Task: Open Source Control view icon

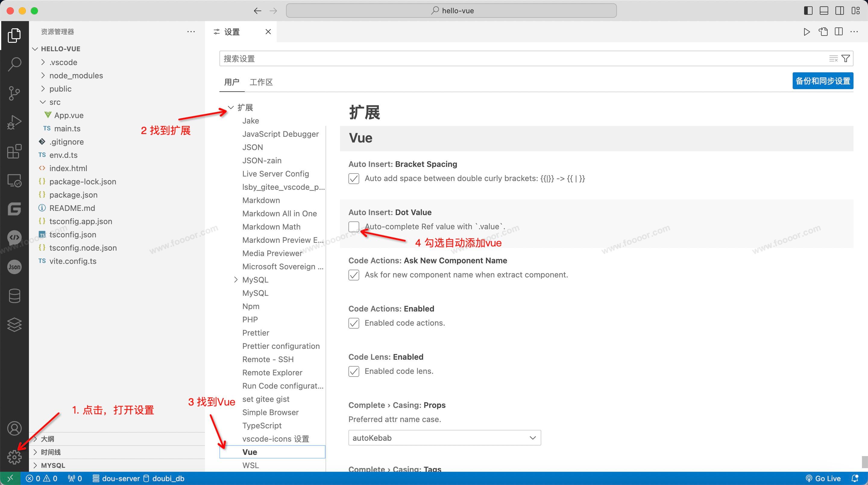Action: click(x=14, y=93)
